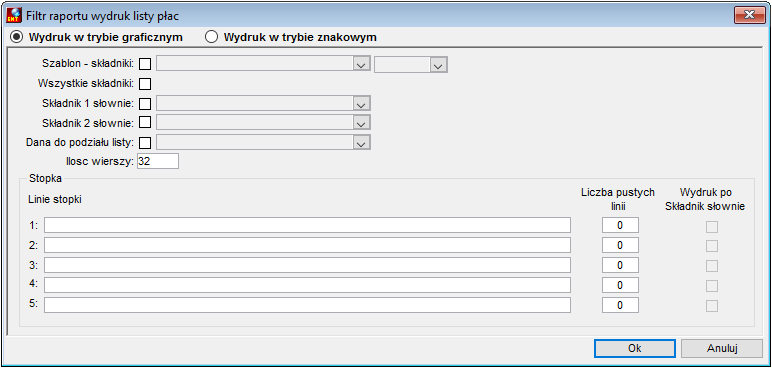Toggle Dana do podziału listy checkbox

point(145,143)
